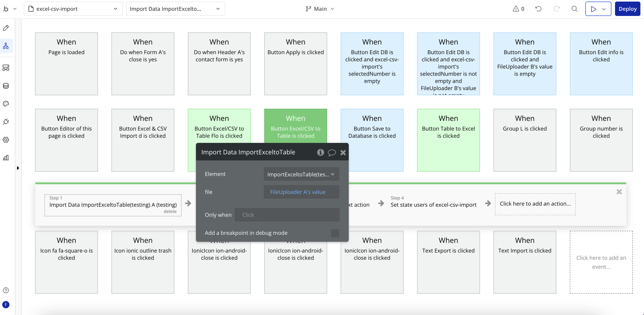Delete Step 1 via delete link
This screenshot has width=644, height=315.
click(x=170, y=211)
